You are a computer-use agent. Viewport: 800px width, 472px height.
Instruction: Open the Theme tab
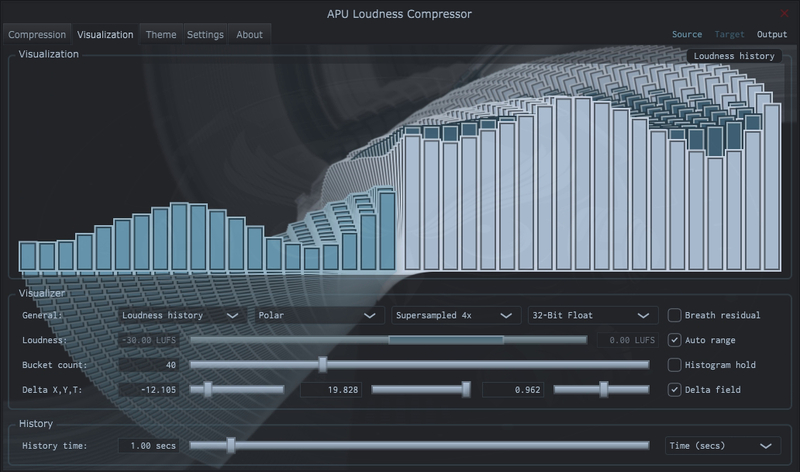click(161, 35)
